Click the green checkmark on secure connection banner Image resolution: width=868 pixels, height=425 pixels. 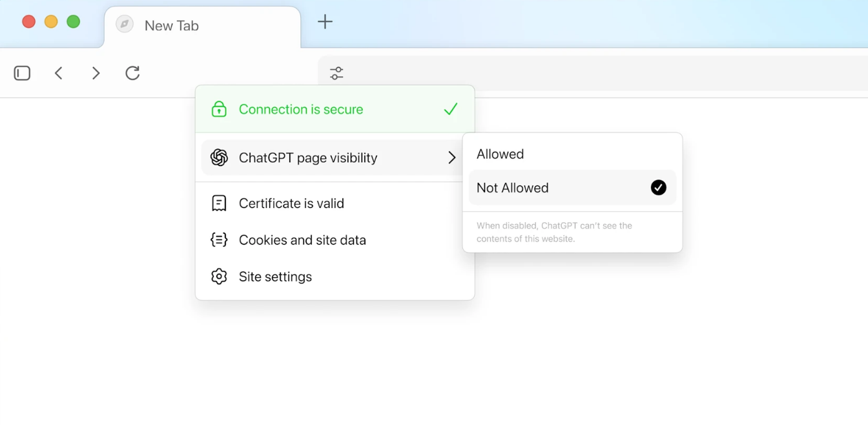click(451, 109)
